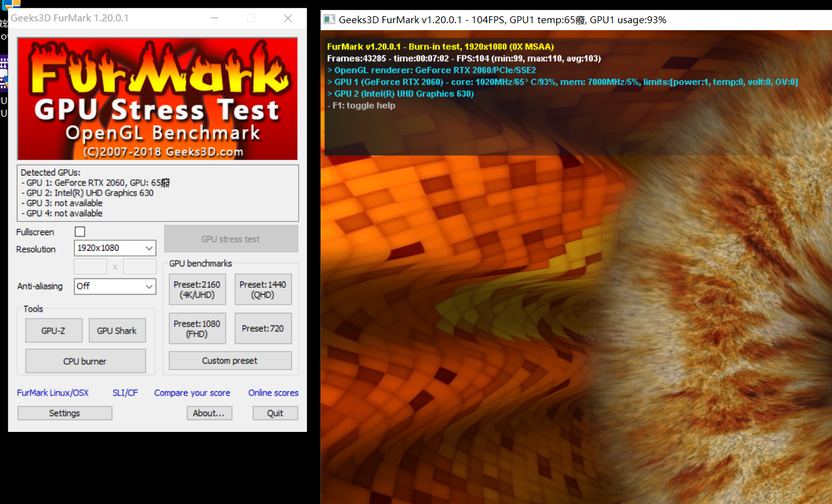Launch the GPU-Z tool

pyautogui.click(x=53, y=330)
